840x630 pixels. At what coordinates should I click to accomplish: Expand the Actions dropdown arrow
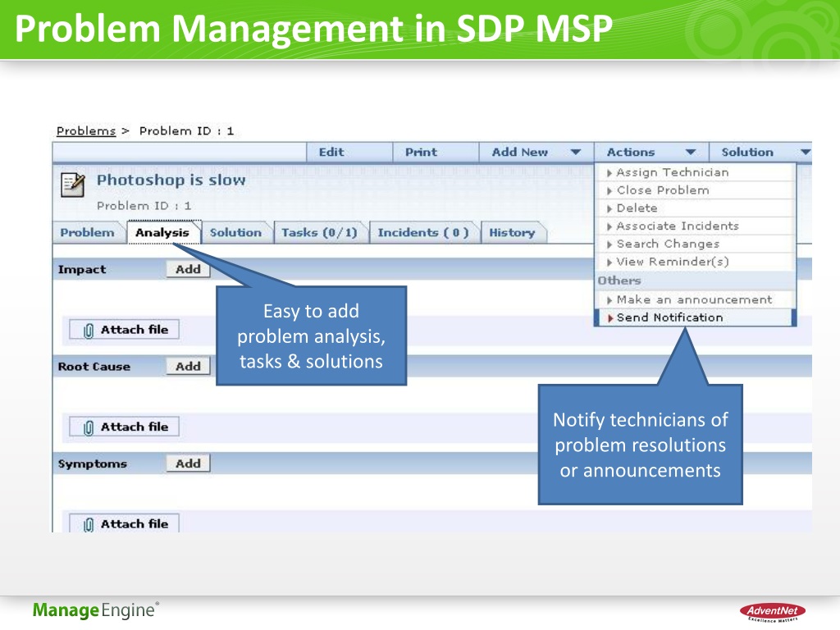click(691, 152)
